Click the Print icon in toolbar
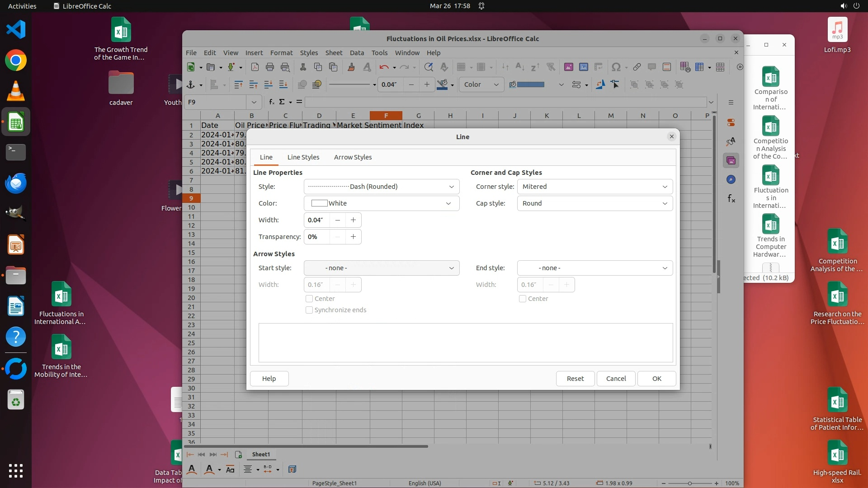868x488 pixels. point(270,67)
